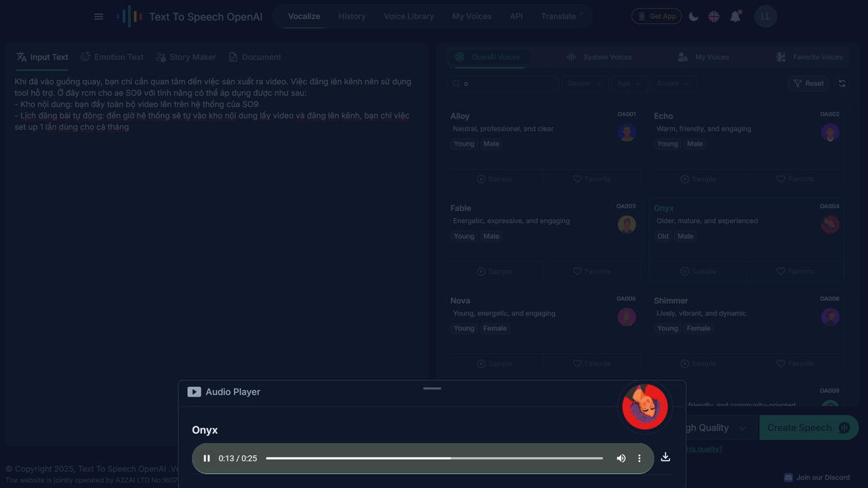Viewport: 868px width, 488px height.
Task: Open the Join our Discord link
Action: [x=816, y=477]
